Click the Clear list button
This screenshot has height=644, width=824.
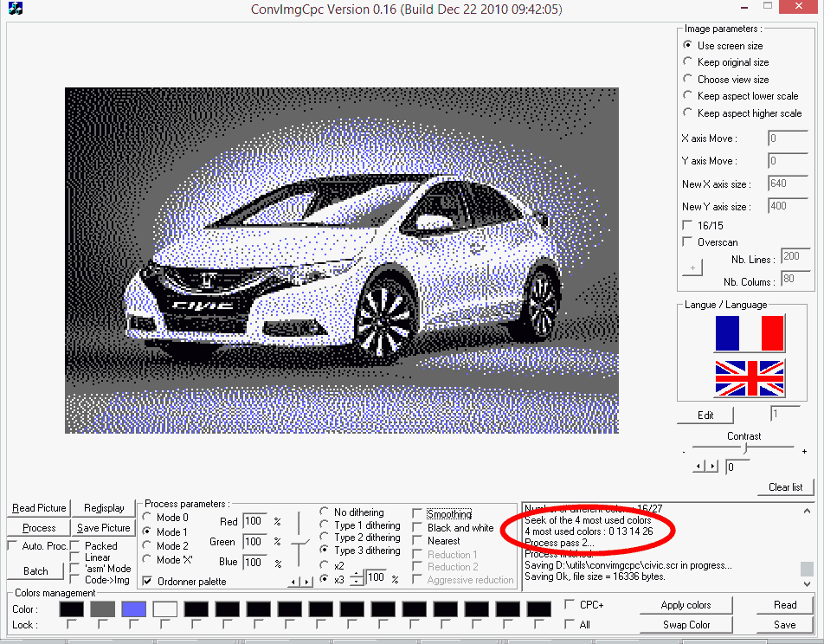[x=786, y=486]
